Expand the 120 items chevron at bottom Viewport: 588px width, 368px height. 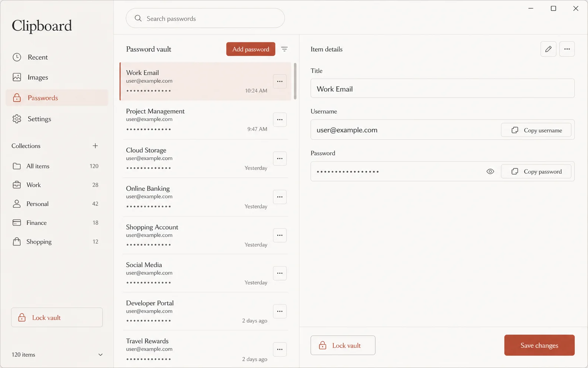click(100, 355)
